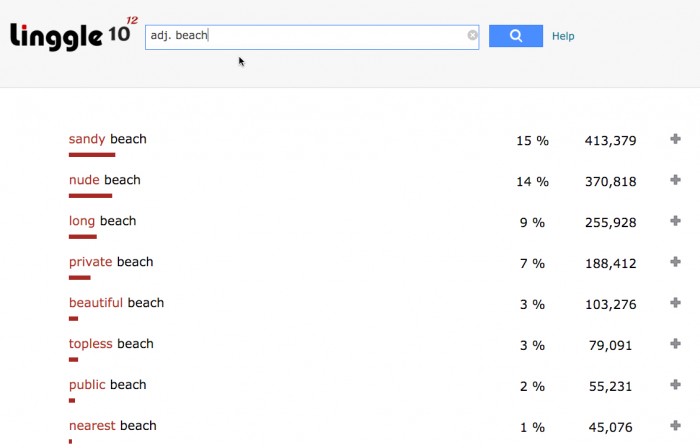The height and width of the screenshot is (448, 700).
Task: Select the 413,379 count for sandy beach
Action: pyautogui.click(x=610, y=141)
